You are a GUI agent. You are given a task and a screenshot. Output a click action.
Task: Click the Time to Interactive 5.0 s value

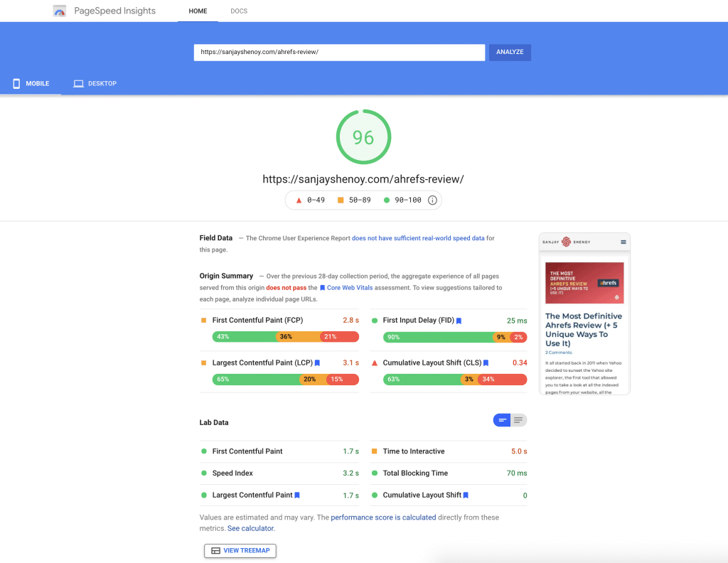[x=519, y=451]
